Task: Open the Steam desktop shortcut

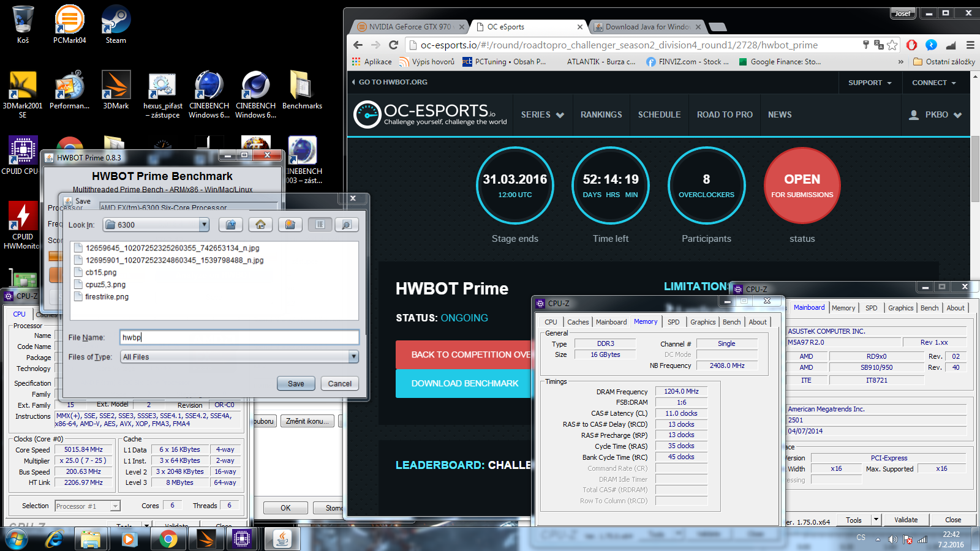Action: click(116, 24)
